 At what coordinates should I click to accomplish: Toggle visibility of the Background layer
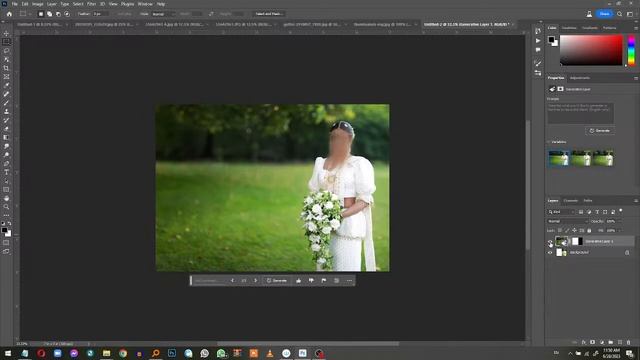coord(550,253)
